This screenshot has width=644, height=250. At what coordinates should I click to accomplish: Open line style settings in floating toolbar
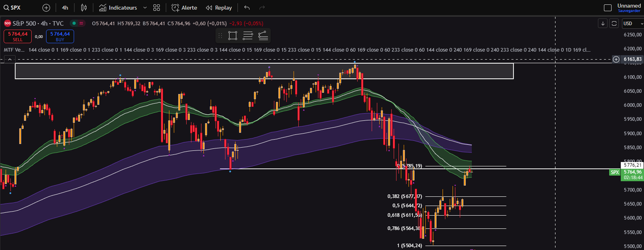(x=248, y=36)
